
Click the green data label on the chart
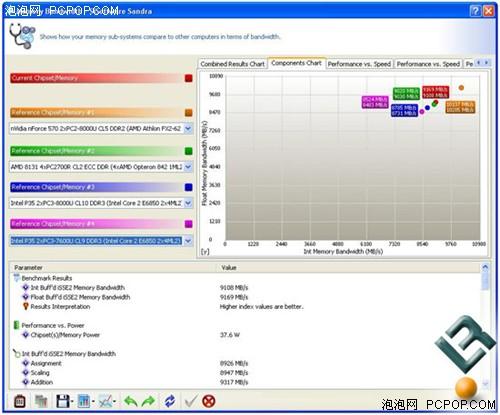[406, 94]
